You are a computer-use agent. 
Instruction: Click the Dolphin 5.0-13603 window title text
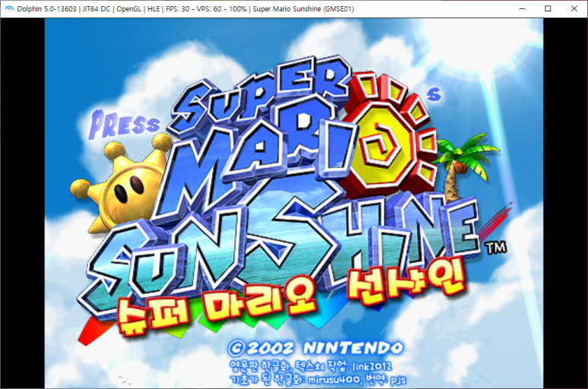[x=186, y=8]
